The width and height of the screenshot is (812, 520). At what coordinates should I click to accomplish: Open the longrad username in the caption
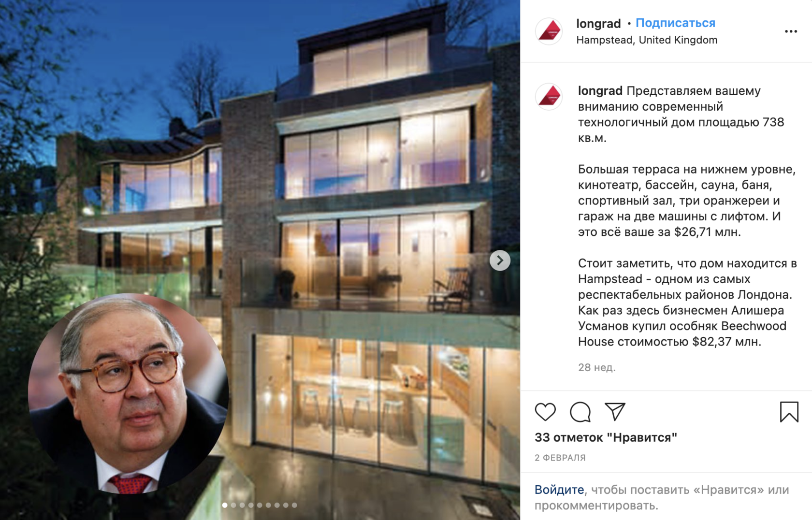tap(600, 90)
